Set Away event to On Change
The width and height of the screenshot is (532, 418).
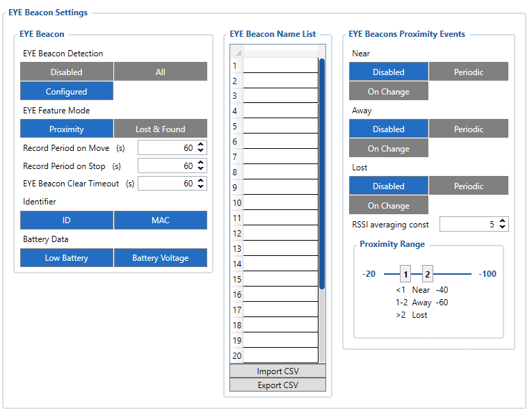[x=388, y=149]
